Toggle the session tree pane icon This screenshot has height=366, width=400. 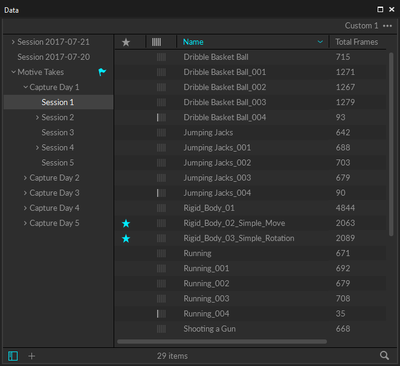click(x=13, y=356)
